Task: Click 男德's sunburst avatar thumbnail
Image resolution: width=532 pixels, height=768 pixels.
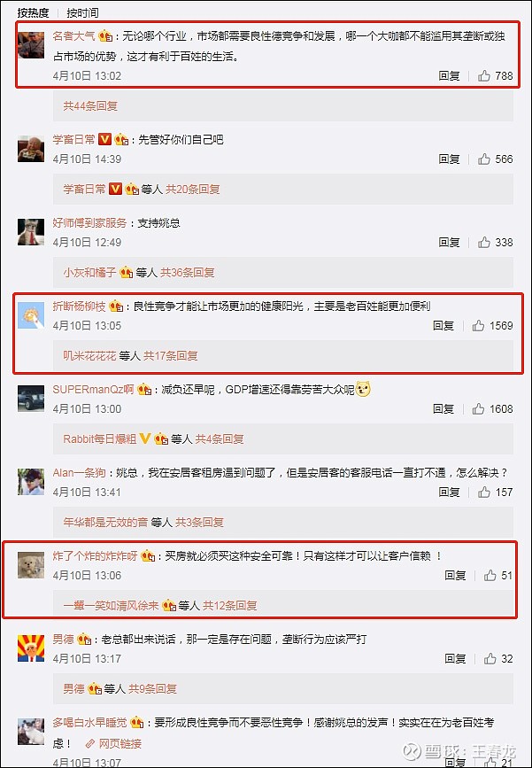Action: 31,648
